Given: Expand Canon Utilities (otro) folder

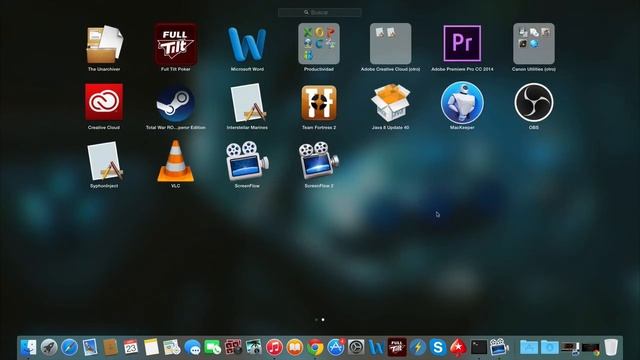Looking at the screenshot, I should (x=534, y=44).
